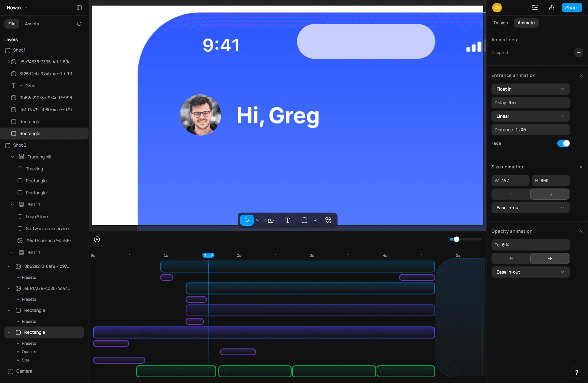Select Size animation right arrow direction

550,194
